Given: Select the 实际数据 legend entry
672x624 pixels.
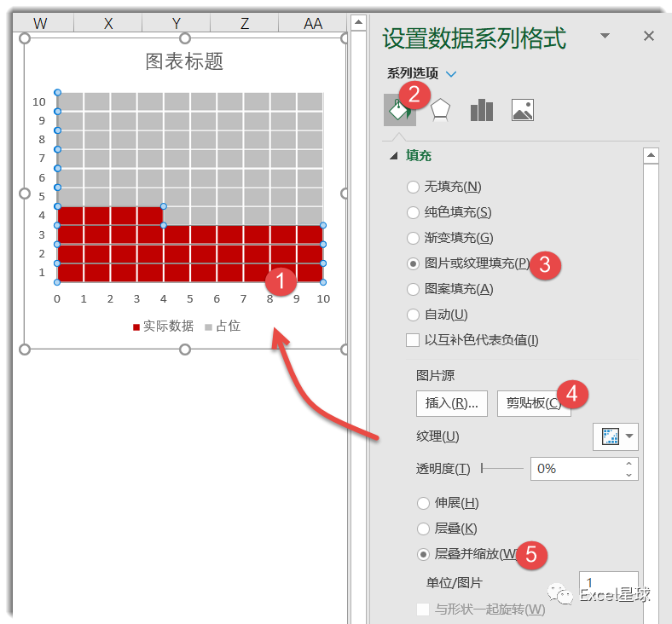Looking at the screenshot, I should tap(163, 326).
